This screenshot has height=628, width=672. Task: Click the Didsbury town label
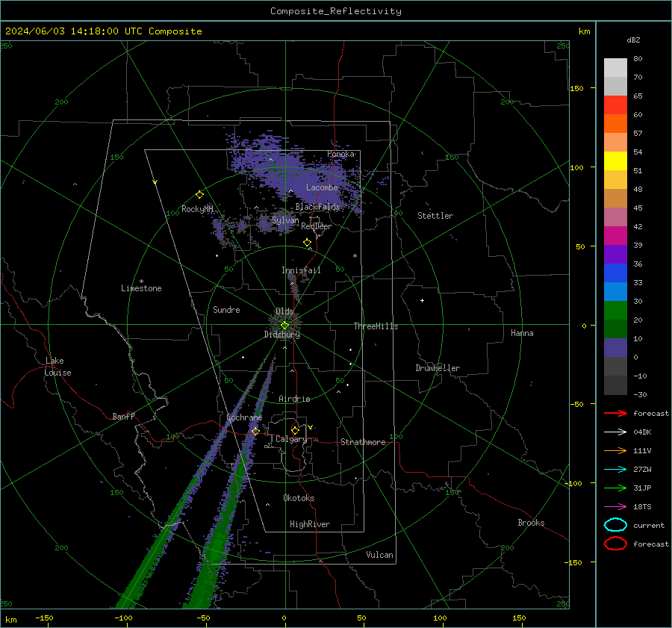pos(281,335)
